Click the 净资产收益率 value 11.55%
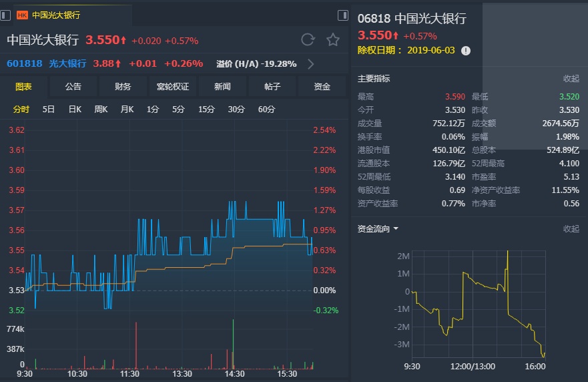588x382 pixels. 565,190
